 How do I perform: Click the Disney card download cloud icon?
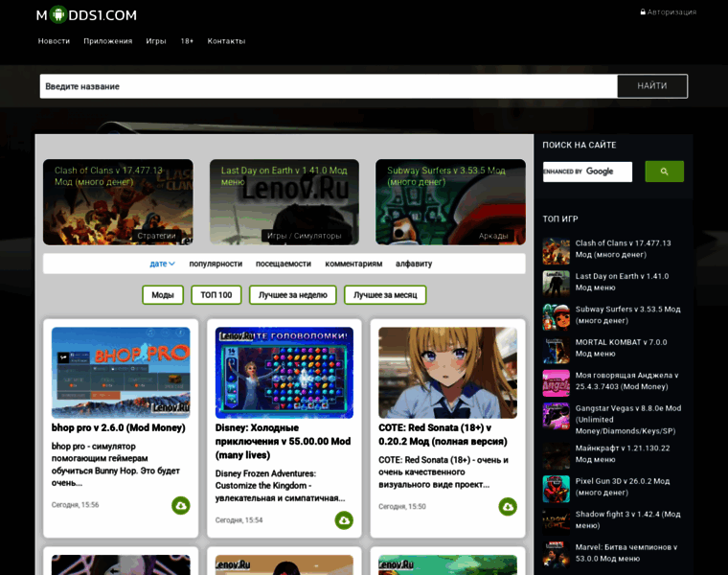[344, 520]
